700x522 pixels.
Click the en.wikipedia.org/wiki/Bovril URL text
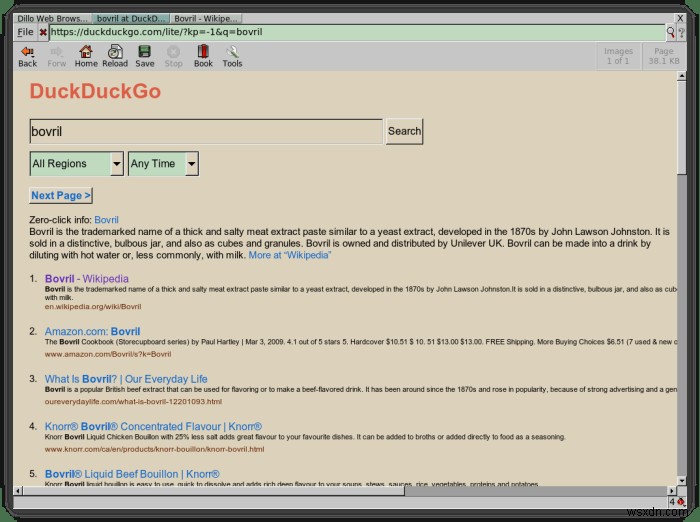pos(93,307)
